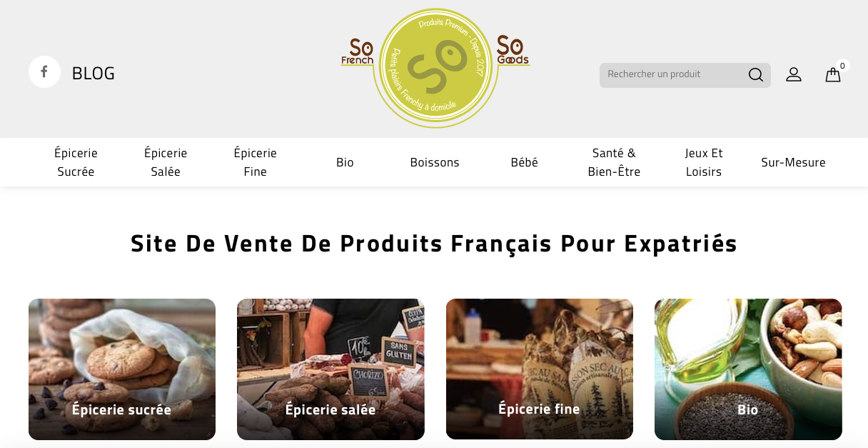Open the Sur-Mesure menu item

pos(793,162)
